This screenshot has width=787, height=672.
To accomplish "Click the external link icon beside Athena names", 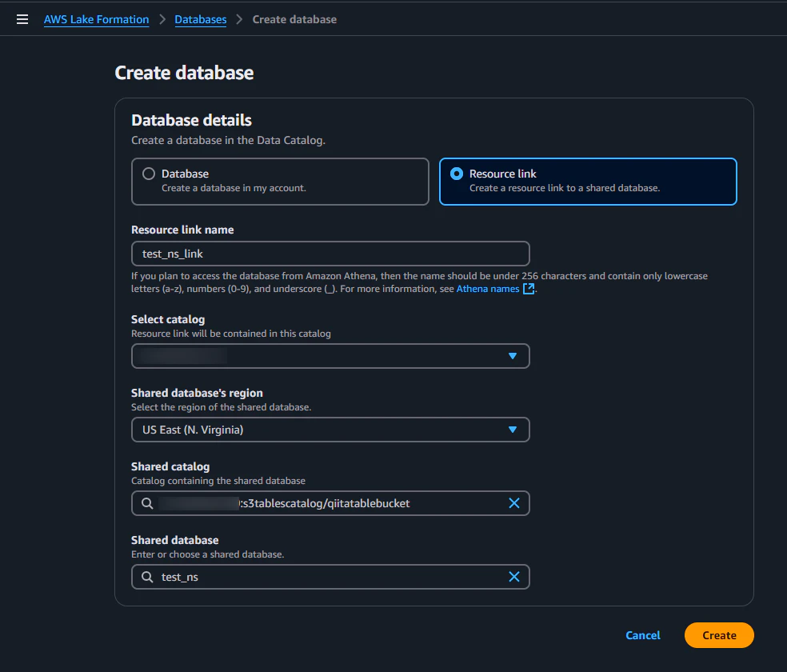I will coord(529,289).
